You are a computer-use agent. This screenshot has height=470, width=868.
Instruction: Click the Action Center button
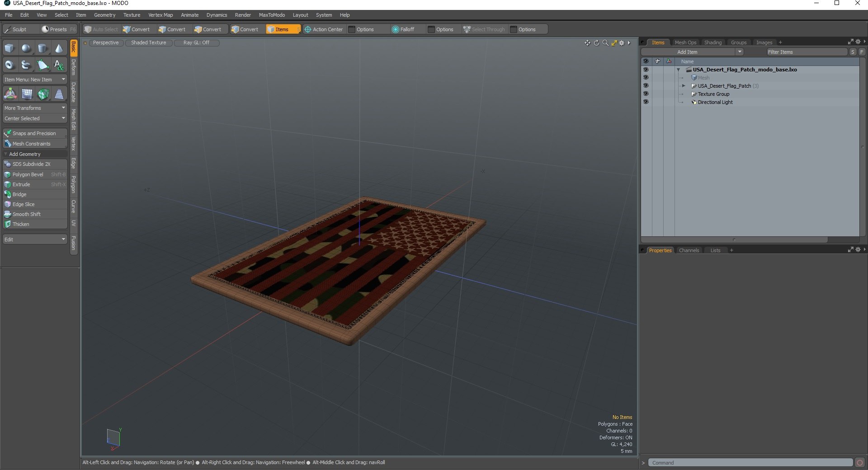point(324,29)
